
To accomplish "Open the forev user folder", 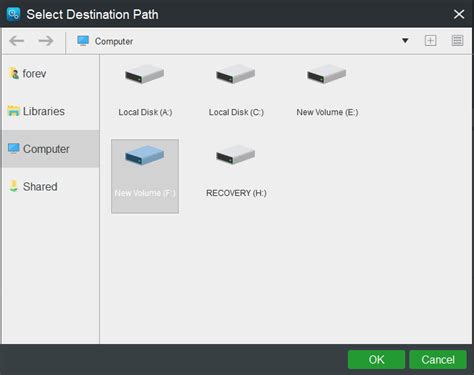I will [51, 74].
